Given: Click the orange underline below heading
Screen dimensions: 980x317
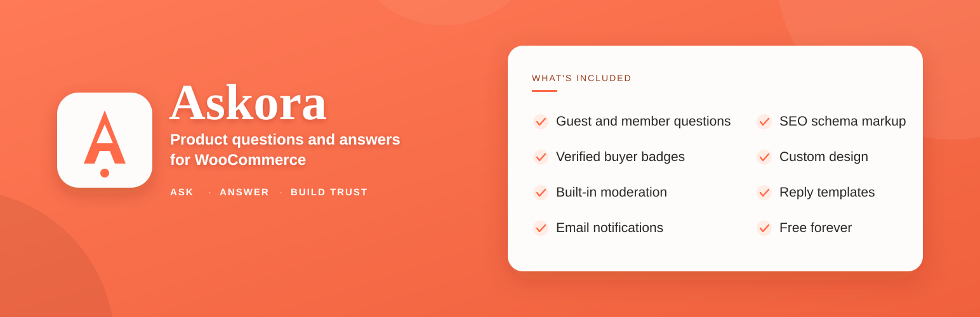Looking at the screenshot, I should 545,91.
